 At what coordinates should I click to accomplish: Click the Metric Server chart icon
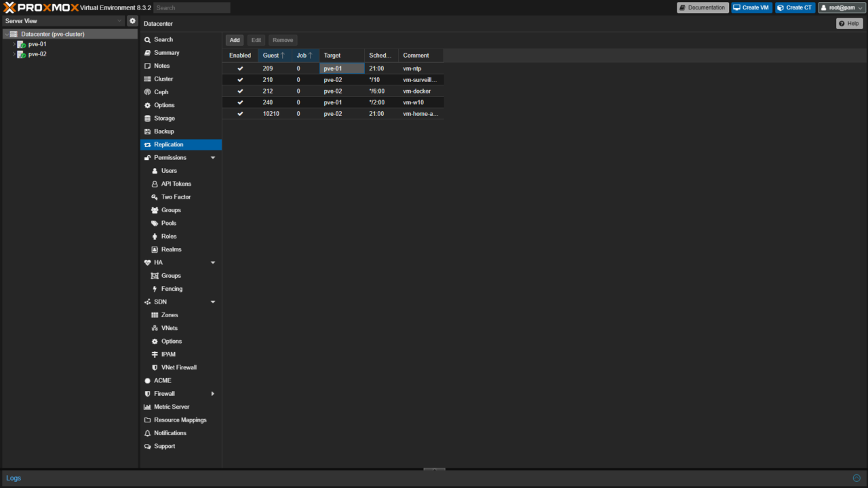(x=148, y=407)
